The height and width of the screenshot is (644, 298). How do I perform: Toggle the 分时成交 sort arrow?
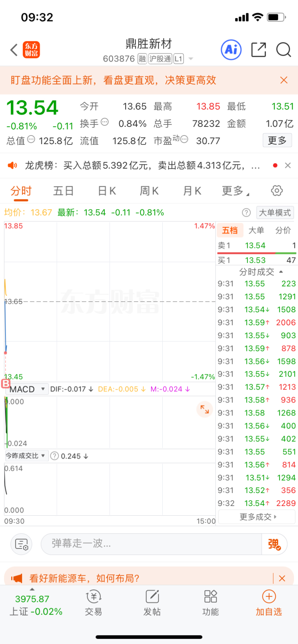[281, 272]
